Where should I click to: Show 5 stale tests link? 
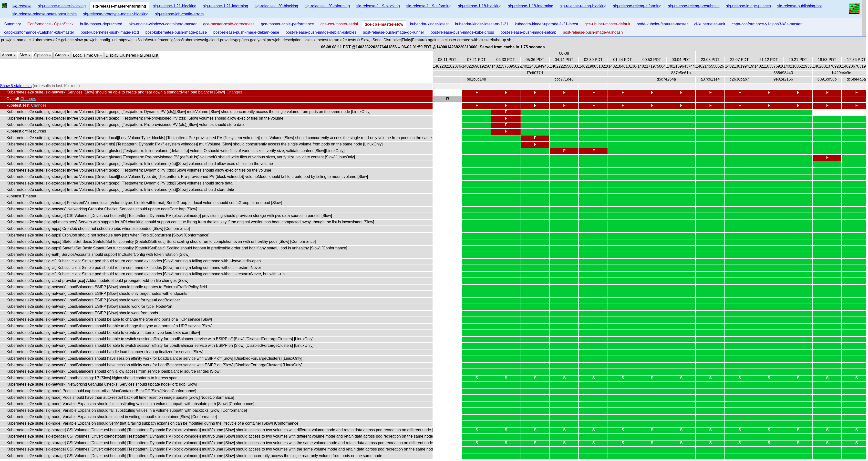16,86
